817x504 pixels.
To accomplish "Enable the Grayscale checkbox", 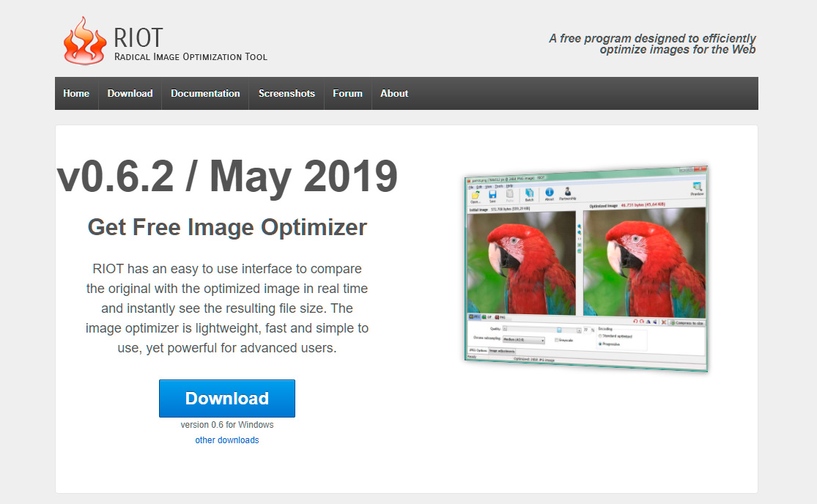I will [x=557, y=340].
